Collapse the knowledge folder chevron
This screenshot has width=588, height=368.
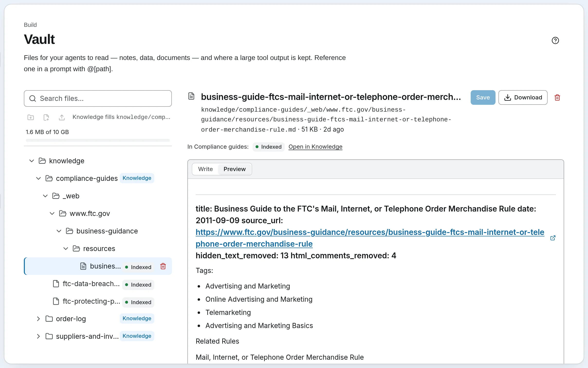click(32, 161)
